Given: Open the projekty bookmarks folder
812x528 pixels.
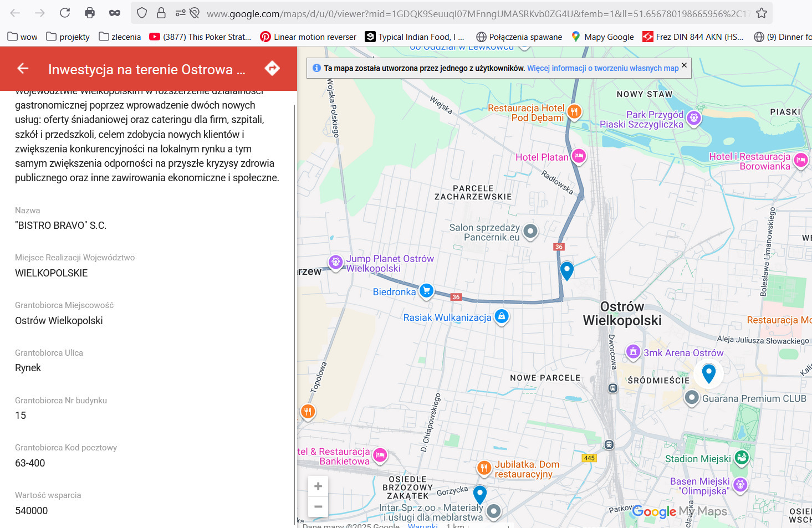Looking at the screenshot, I should [68, 37].
